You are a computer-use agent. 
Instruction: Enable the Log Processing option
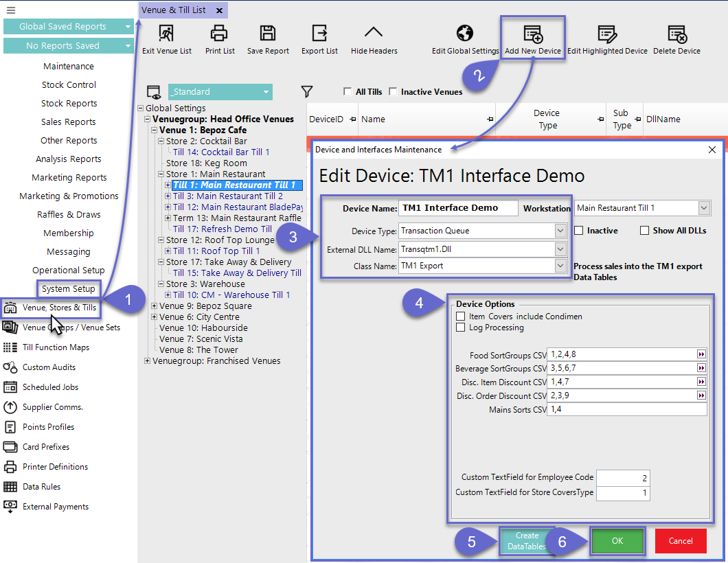[x=460, y=328]
